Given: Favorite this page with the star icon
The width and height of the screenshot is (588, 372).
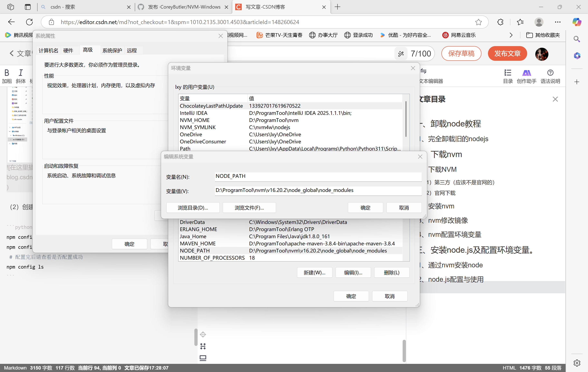Looking at the screenshot, I should pyautogui.click(x=478, y=22).
